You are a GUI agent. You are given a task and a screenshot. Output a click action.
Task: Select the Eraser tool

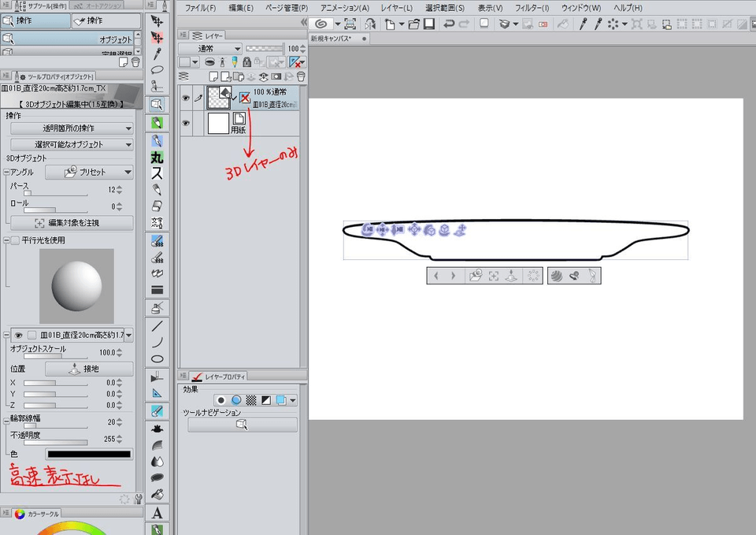[157, 206]
